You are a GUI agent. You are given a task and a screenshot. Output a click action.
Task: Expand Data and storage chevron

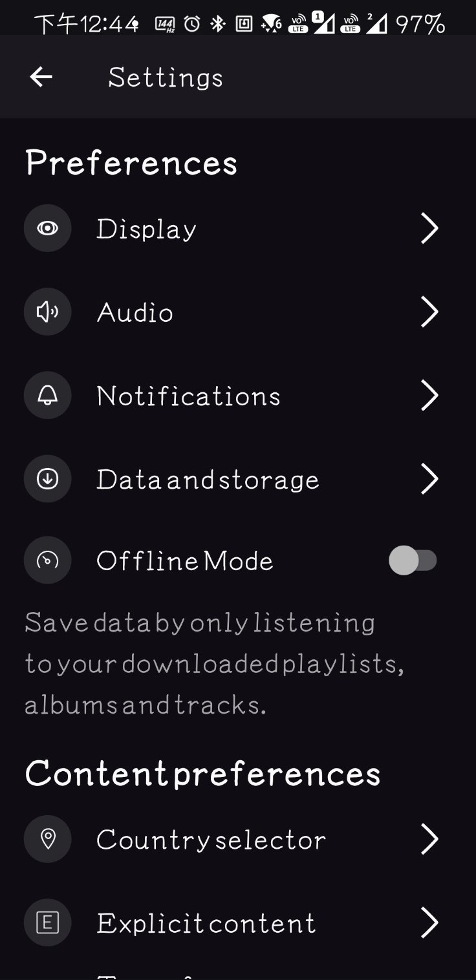point(429,479)
